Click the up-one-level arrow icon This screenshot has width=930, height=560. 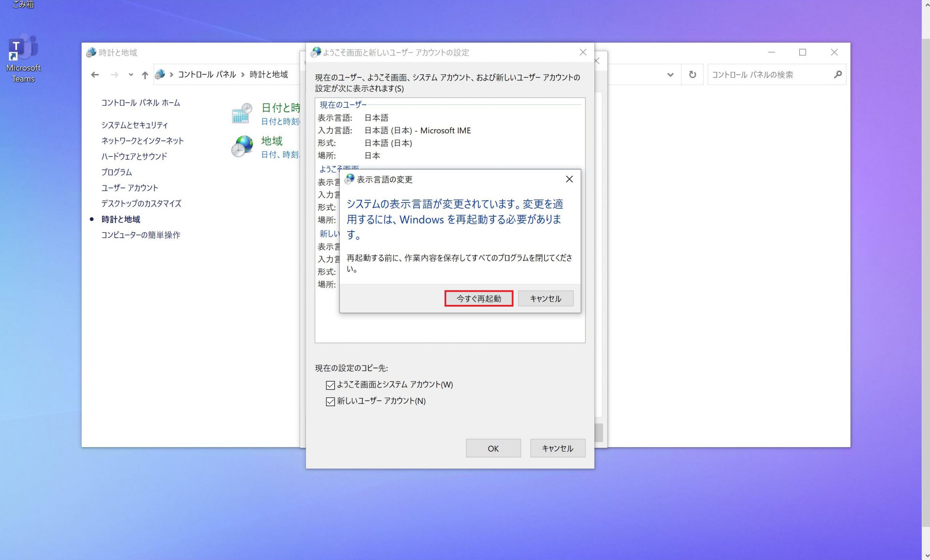[x=145, y=75]
